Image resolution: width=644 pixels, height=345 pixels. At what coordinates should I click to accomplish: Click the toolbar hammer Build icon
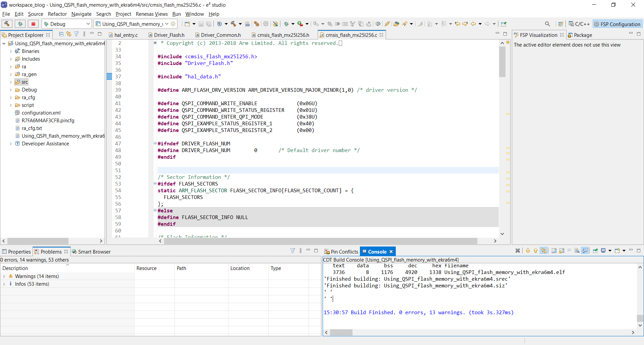pyautogui.click(x=233, y=24)
